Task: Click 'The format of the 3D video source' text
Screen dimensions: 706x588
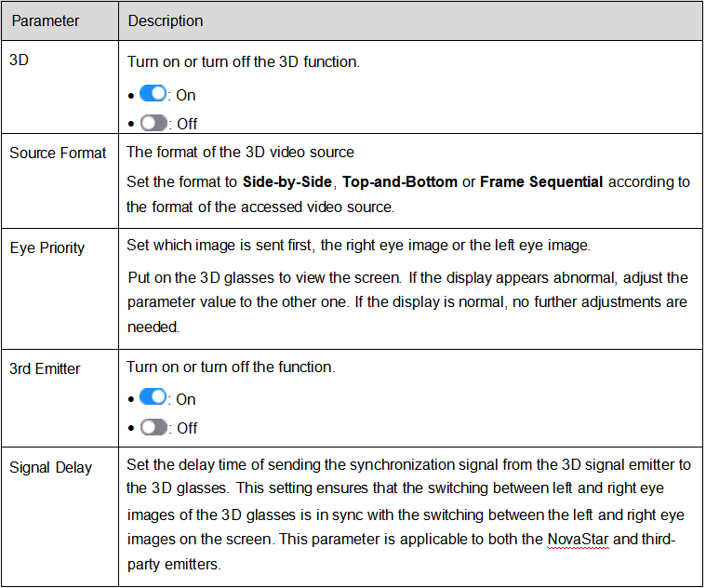Action: click(x=240, y=153)
